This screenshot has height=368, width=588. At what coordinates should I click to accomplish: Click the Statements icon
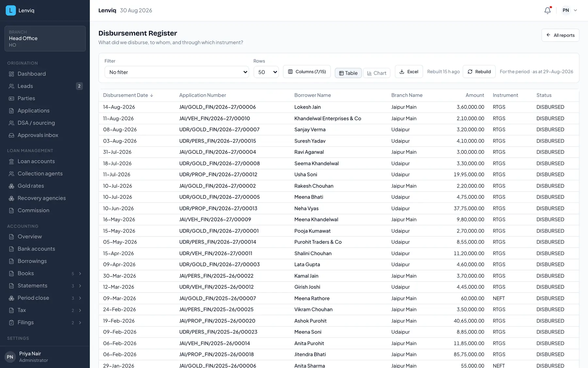[x=11, y=286]
